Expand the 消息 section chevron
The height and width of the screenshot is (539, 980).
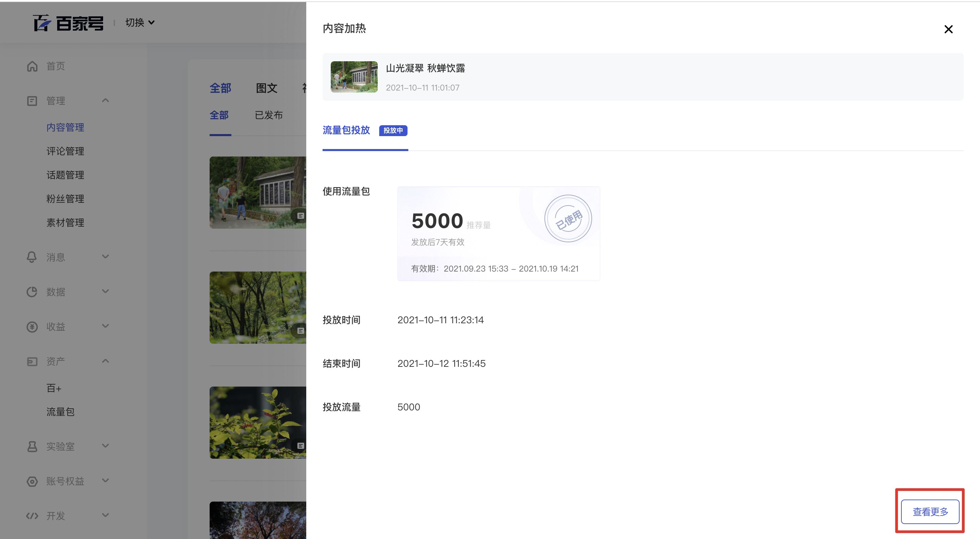point(105,257)
